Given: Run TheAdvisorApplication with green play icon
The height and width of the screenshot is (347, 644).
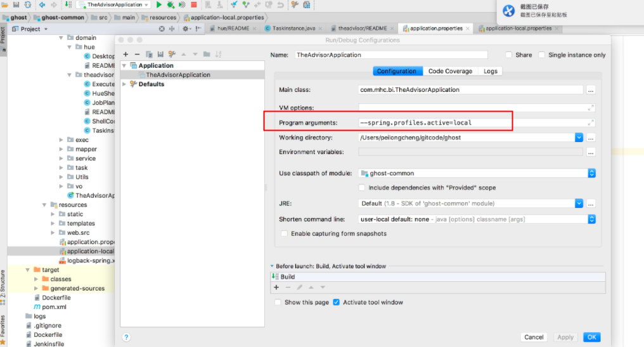Looking at the screenshot, I should (x=159, y=4).
